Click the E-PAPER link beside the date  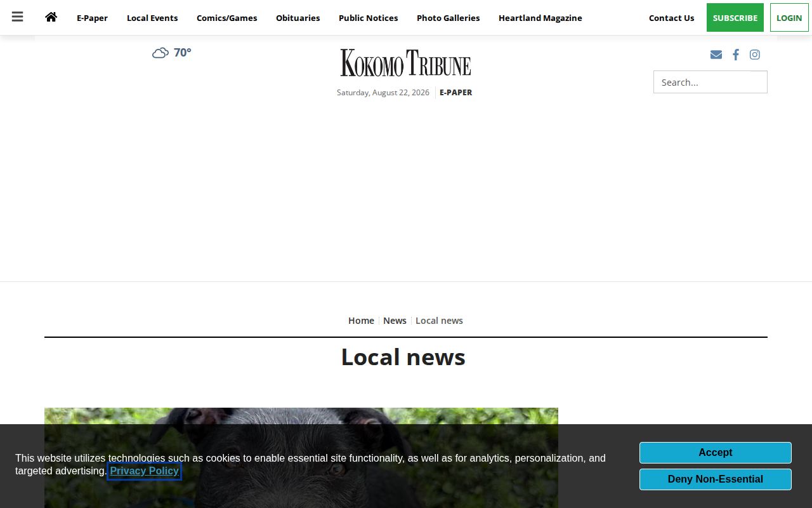[456, 93]
